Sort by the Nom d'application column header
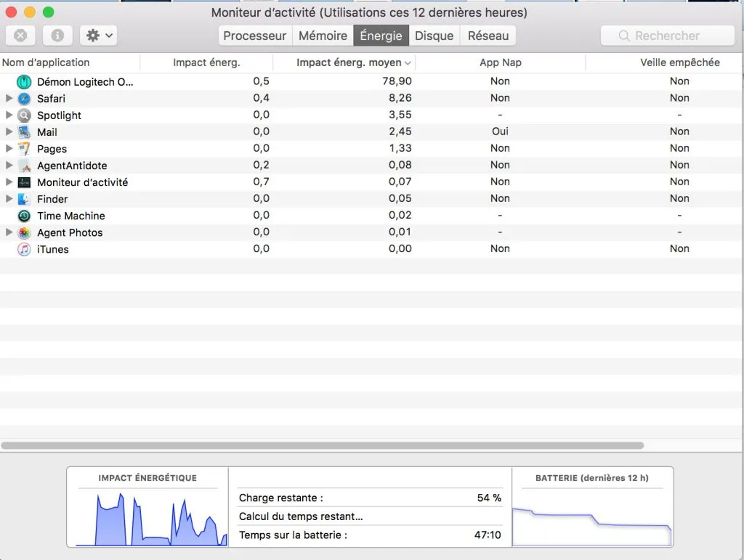Screen dimensions: 744x560 pos(46,62)
